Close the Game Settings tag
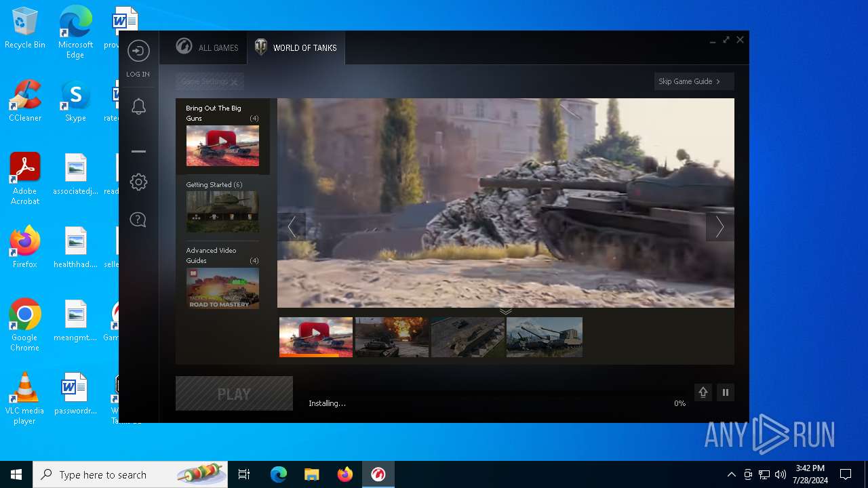This screenshot has width=868, height=488. [234, 82]
